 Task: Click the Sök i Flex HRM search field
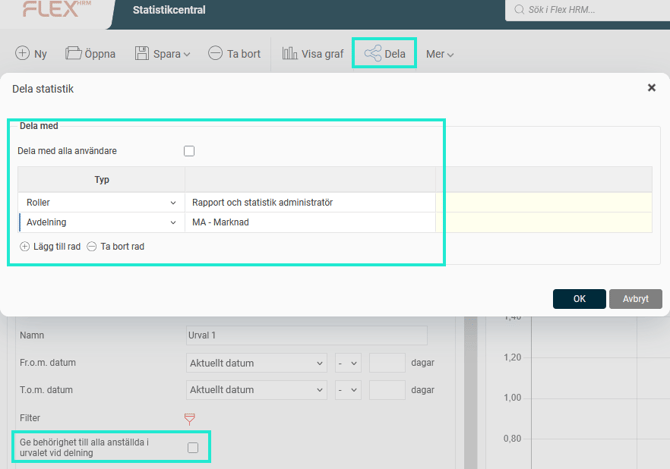pos(590,10)
